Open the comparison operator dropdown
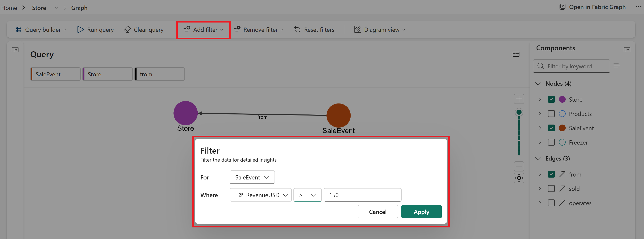 (307, 195)
